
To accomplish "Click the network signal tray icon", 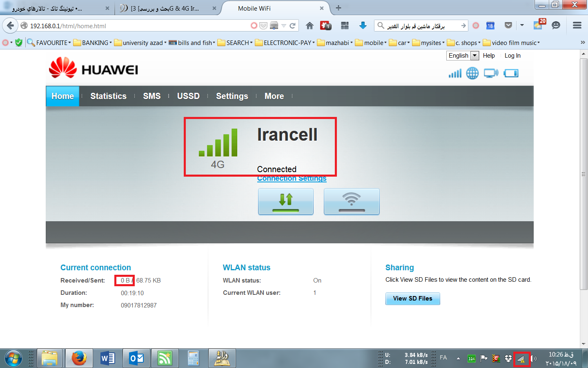I will tap(521, 359).
